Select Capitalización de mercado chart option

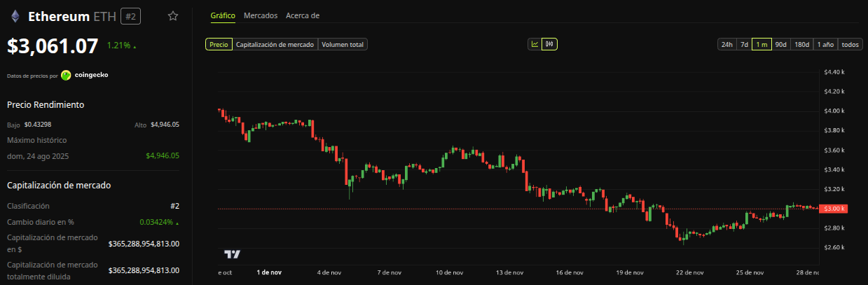275,44
